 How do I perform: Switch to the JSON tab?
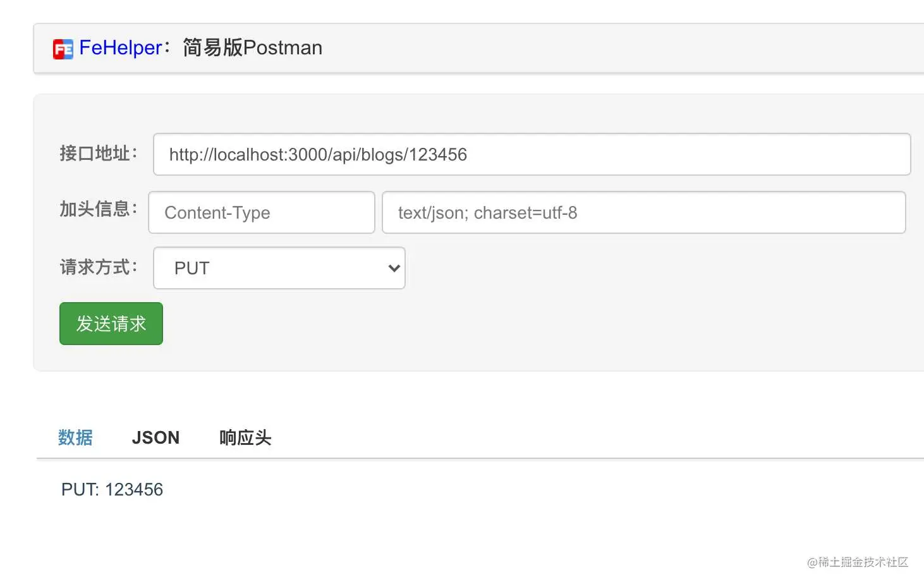click(155, 437)
